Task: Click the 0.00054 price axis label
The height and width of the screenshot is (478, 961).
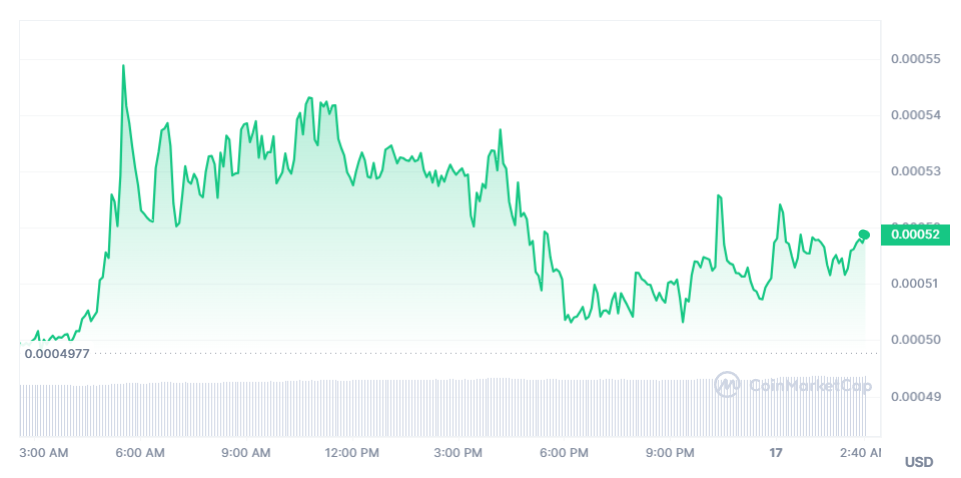Action: pyautogui.click(x=915, y=115)
